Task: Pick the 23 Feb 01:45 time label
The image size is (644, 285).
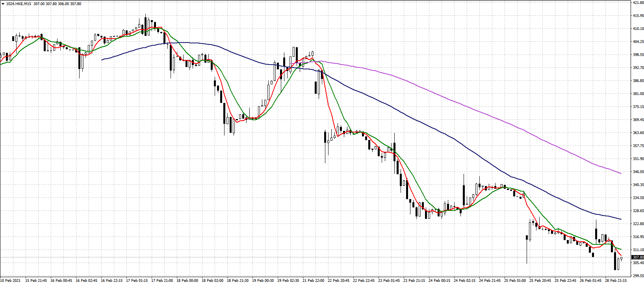Action: click(389, 281)
